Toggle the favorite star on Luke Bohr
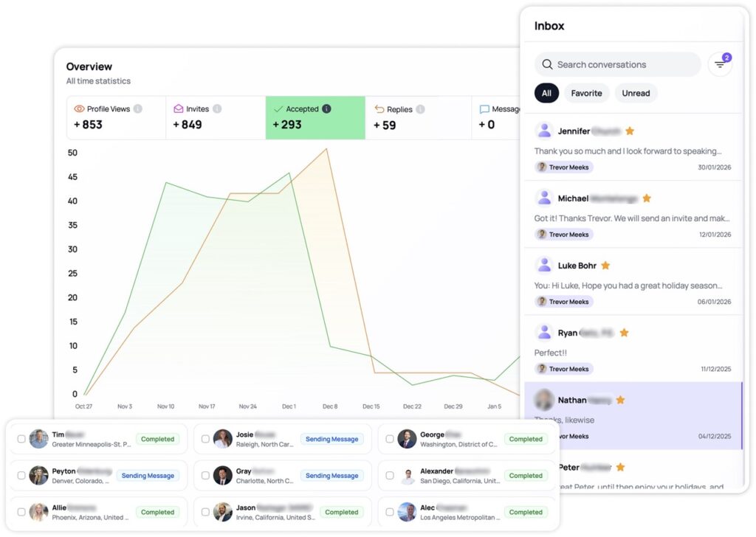 point(605,266)
